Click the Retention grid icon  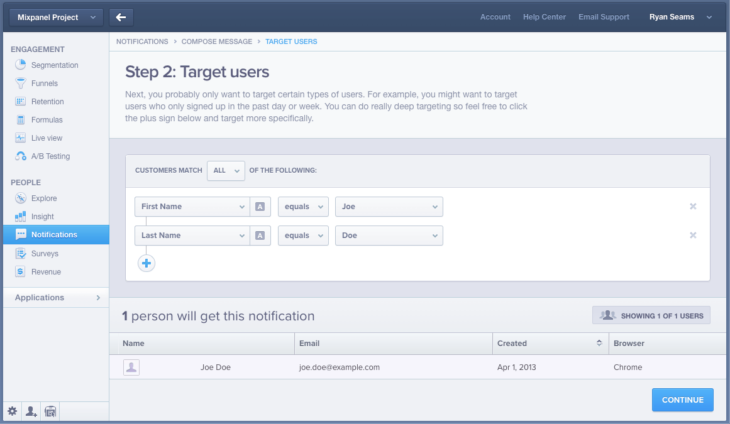coord(20,101)
